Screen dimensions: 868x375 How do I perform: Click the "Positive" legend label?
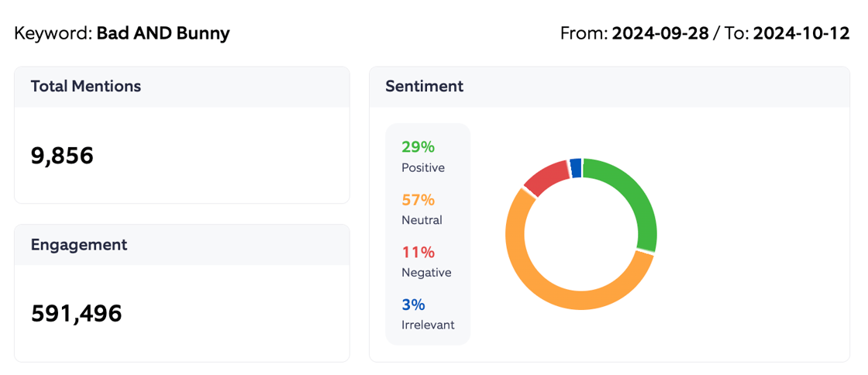point(423,167)
